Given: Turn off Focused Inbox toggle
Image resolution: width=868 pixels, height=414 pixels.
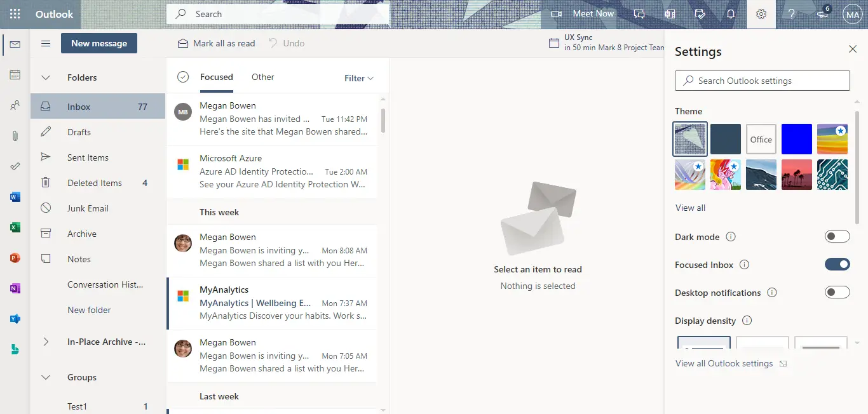Looking at the screenshot, I should [837, 264].
